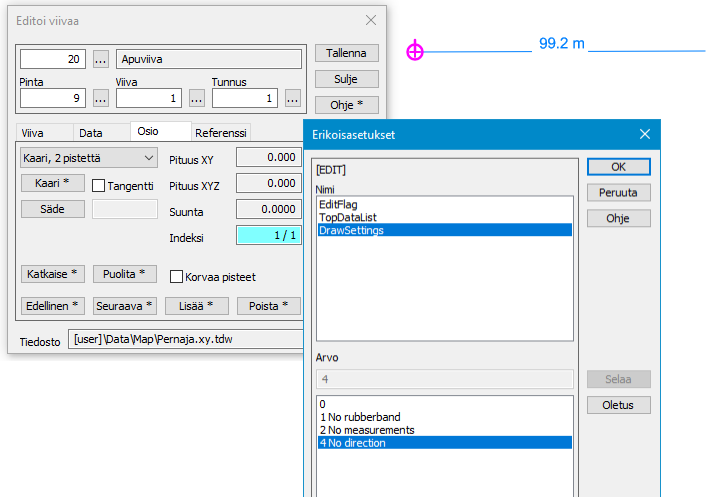This screenshot has height=497, width=710.
Task: Switch to the Referenssi tab
Action: [221, 132]
